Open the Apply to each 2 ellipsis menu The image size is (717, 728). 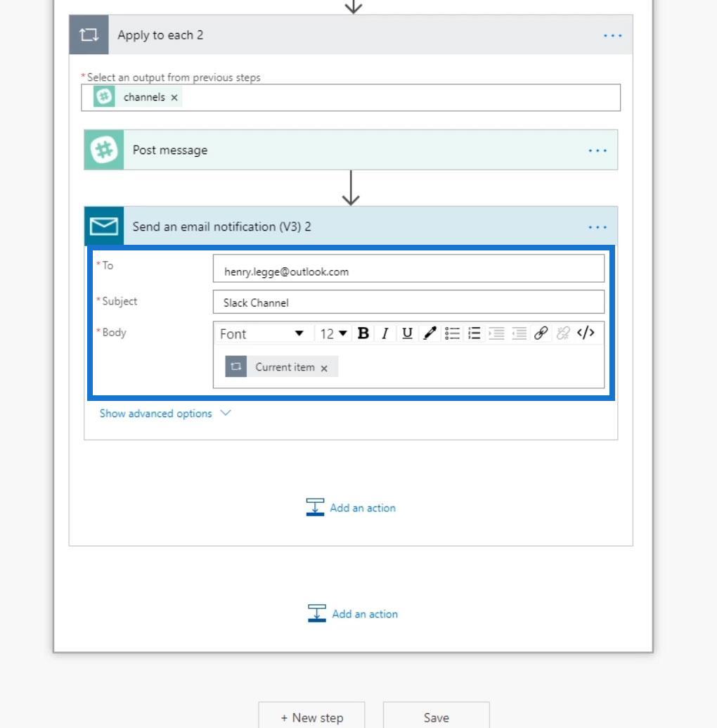pyautogui.click(x=612, y=36)
